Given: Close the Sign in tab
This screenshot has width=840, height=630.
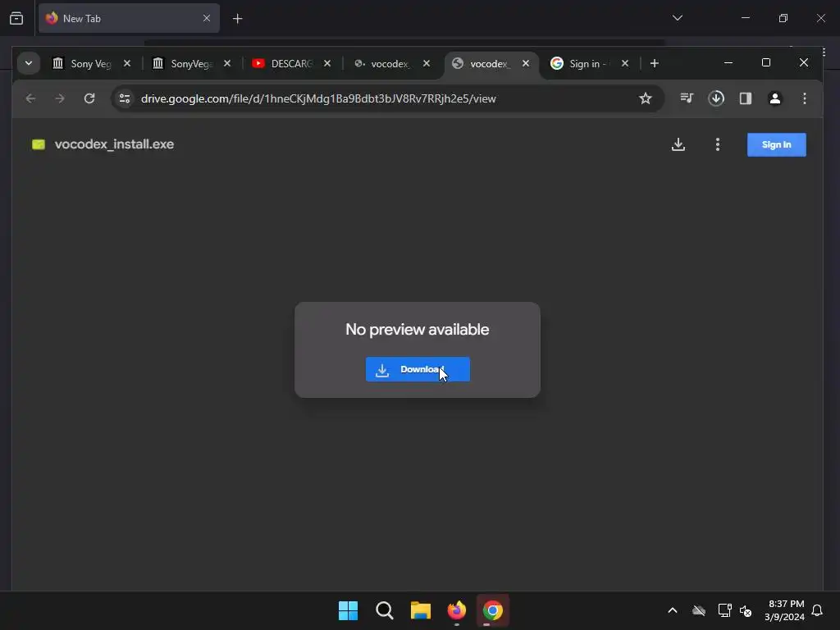Looking at the screenshot, I should click(625, 63).
